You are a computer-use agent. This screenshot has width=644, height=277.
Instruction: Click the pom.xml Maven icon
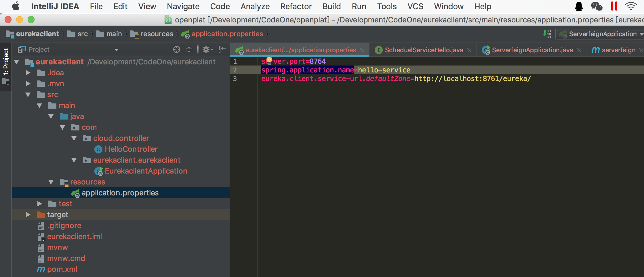(x=41, y=270)
